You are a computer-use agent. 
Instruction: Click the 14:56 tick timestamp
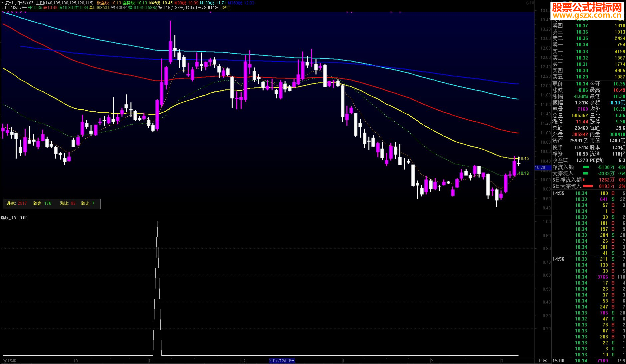(x=558, y=259)
